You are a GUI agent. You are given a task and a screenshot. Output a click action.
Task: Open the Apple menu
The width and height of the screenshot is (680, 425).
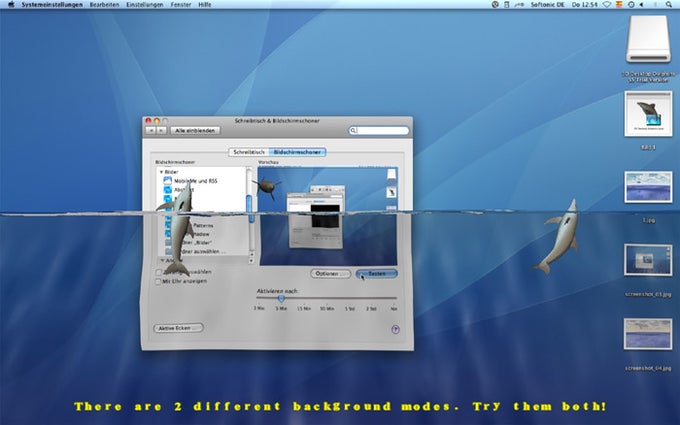click(x=11, y=4)
